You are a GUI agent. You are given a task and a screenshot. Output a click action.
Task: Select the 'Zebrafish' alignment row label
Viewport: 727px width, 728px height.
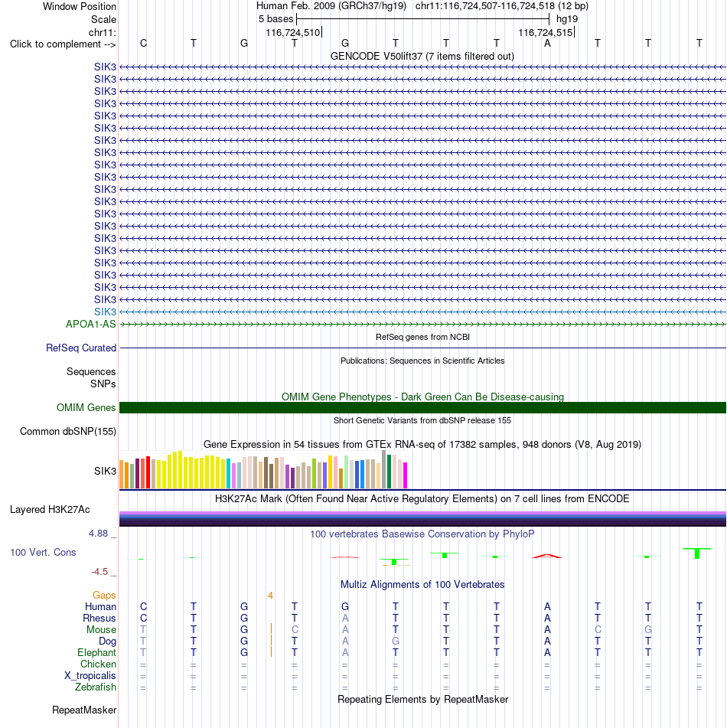pyautogui.click(x=96, y=687)
